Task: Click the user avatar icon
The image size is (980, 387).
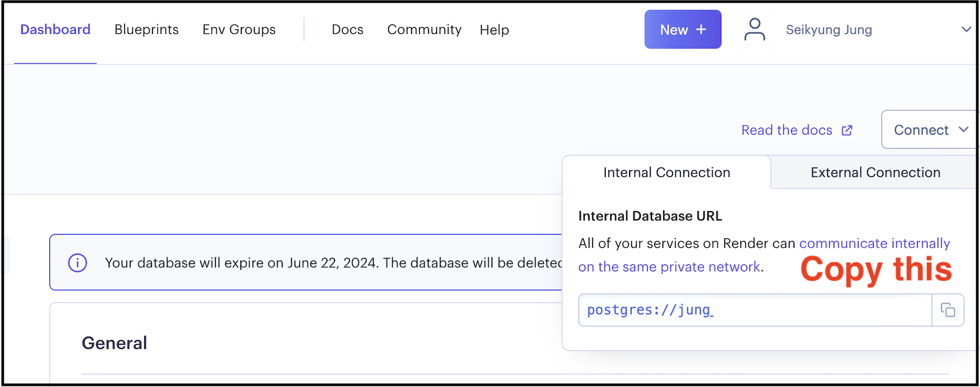Action: point(754,29)
